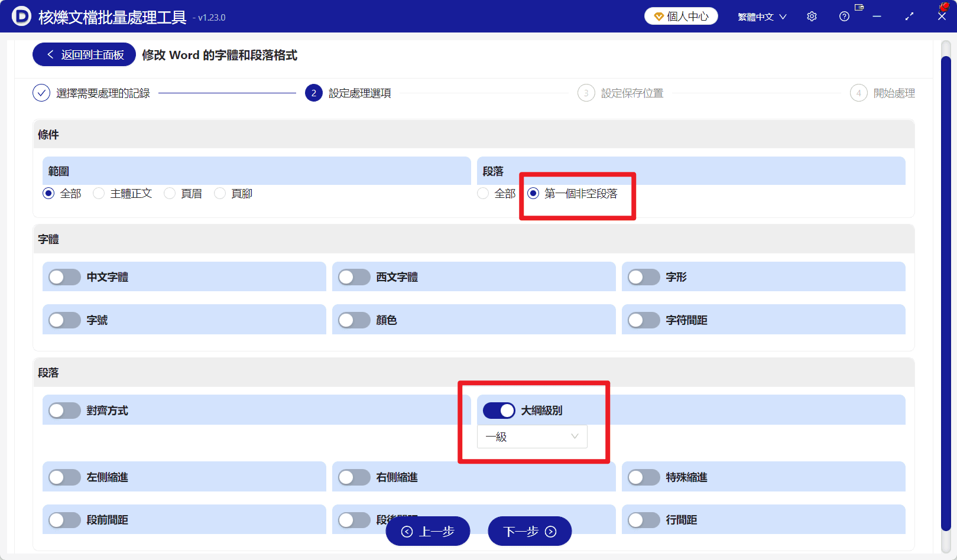The height and width of the screenshot is (560, 957).
Task: Click the 字體 section header
Action: pyautogui.click(x=473, y=239)
